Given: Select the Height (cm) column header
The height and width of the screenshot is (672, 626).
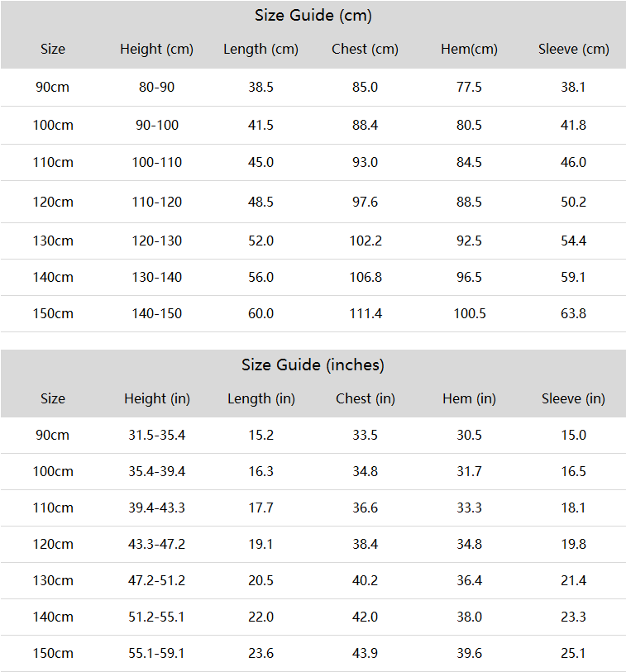Looking at the screenshot, I should 156,50.
